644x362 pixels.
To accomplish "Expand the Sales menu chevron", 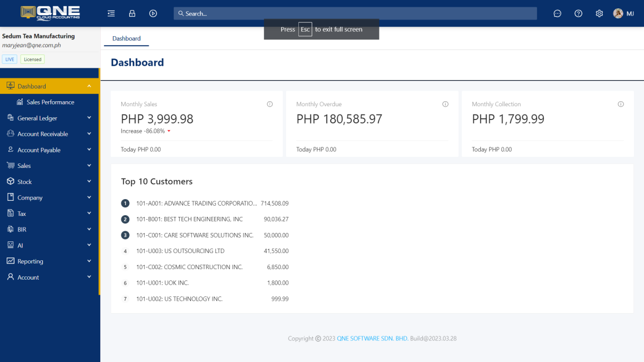I will [x=89, y=165].
